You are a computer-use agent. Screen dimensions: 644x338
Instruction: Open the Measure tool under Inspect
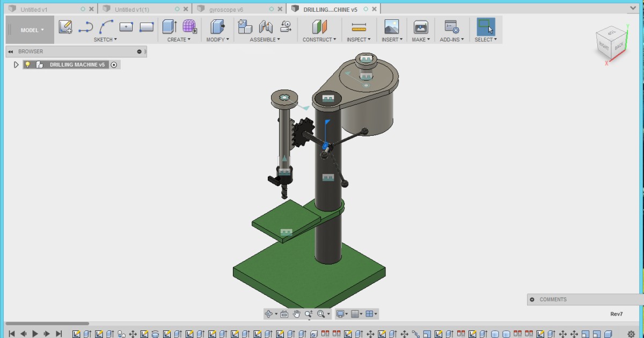pyautogui.click(x=358, y=26)
